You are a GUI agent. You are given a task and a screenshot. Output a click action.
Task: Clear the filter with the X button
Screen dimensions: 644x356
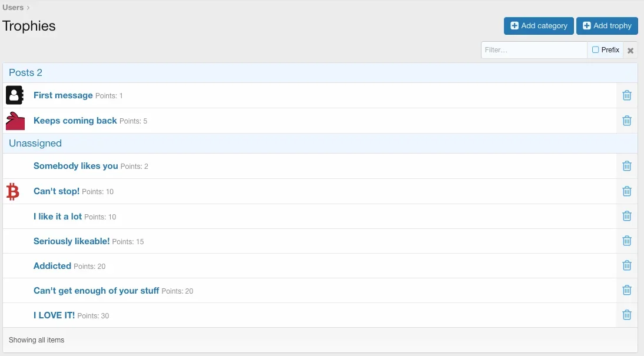tap(630, 51)
